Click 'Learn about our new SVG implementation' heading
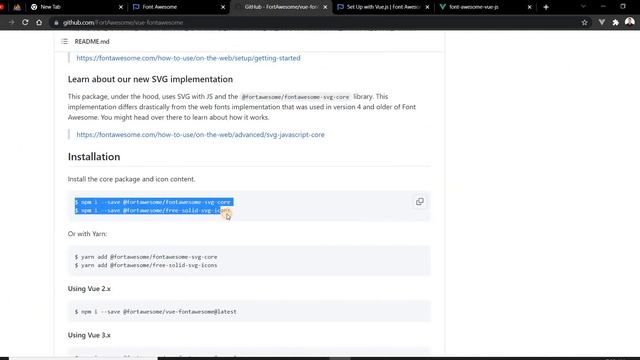 click(150, 79)
